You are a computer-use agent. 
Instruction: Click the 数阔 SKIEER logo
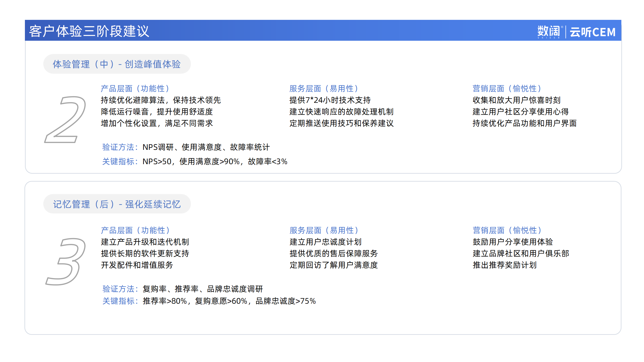(x=550, y=32)
